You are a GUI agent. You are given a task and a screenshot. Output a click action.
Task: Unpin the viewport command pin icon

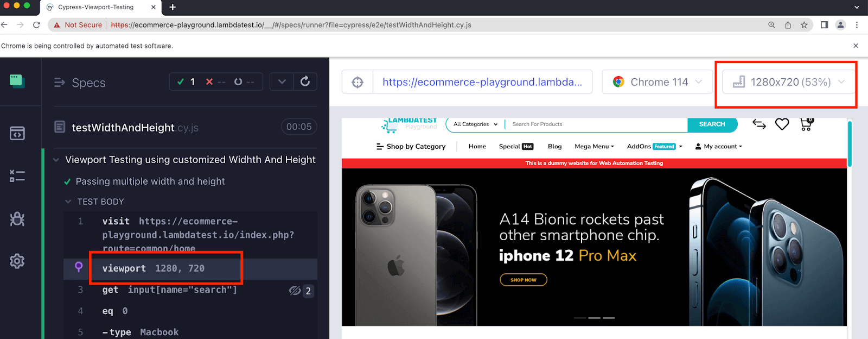(x=79, y=267)
